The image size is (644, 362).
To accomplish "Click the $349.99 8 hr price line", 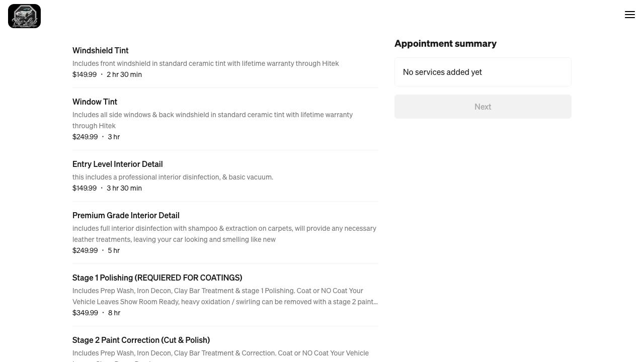I will (x=96, y=313).
